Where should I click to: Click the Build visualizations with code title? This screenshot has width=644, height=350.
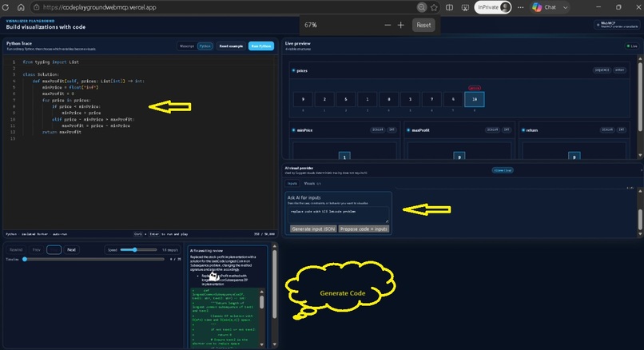pos(46,27)
